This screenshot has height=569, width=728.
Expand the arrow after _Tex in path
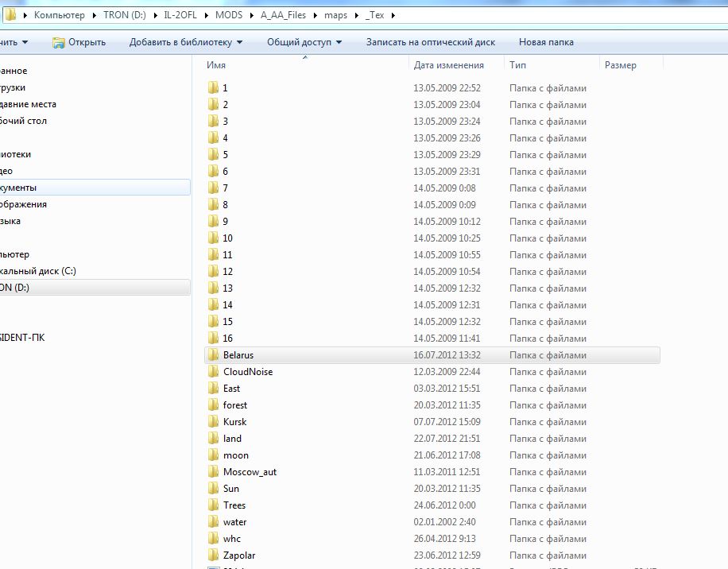point(393,15)
